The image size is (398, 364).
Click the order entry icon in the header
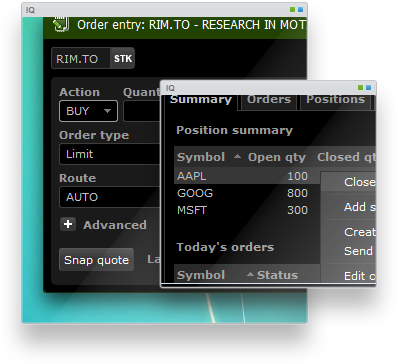click(x=61, y=24)
